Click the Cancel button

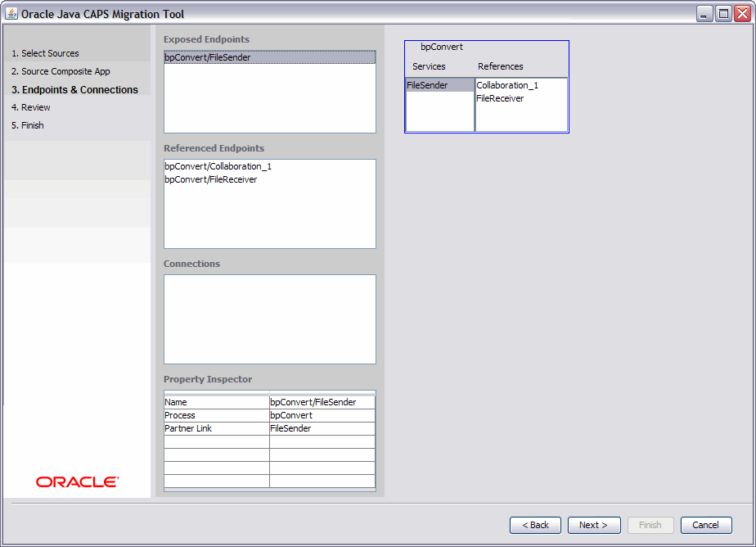[x=706, y=525]
